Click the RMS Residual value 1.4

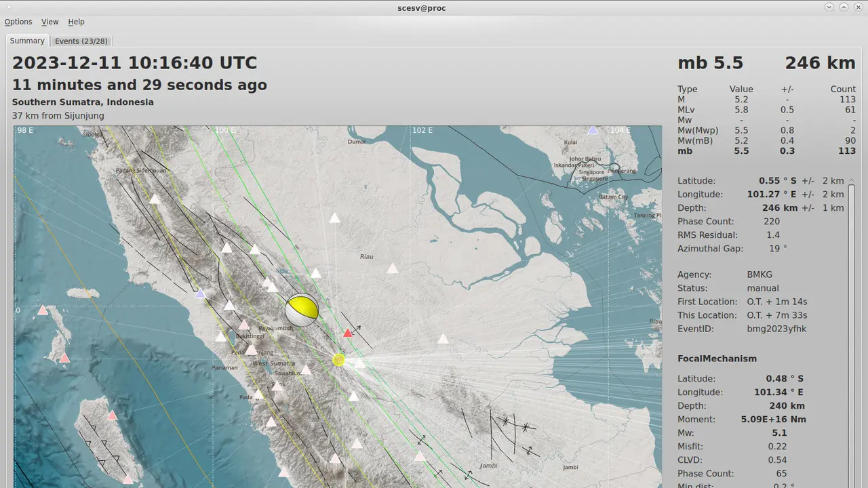[x=773, y=235]
